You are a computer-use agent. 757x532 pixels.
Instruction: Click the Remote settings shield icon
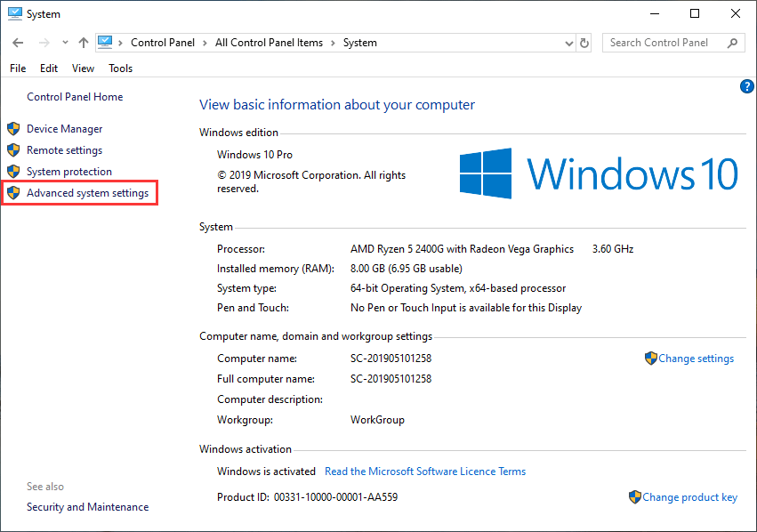click(13, 150)
